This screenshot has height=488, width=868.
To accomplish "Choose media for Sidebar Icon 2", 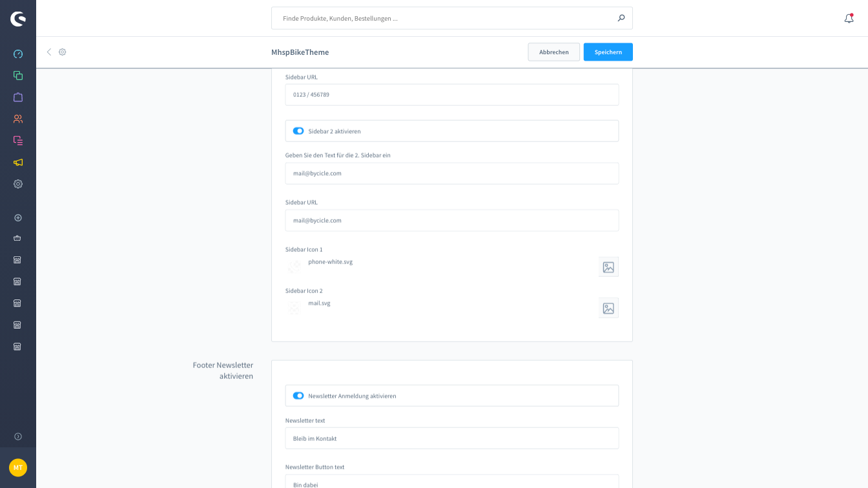I will tap(608, 308).
